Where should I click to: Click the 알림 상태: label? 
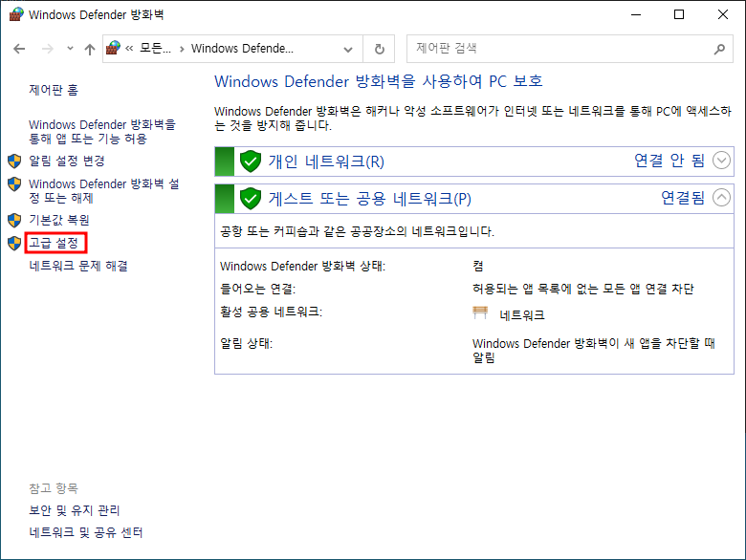247,343
